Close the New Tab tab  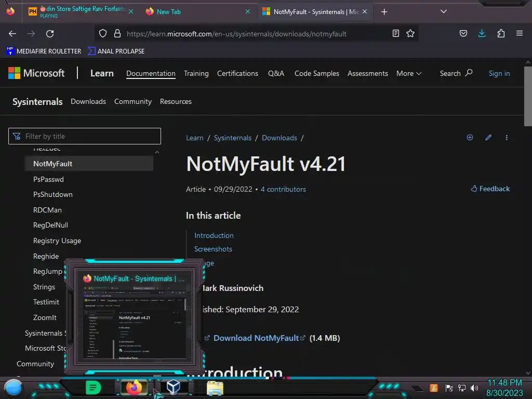click(248, 11)
